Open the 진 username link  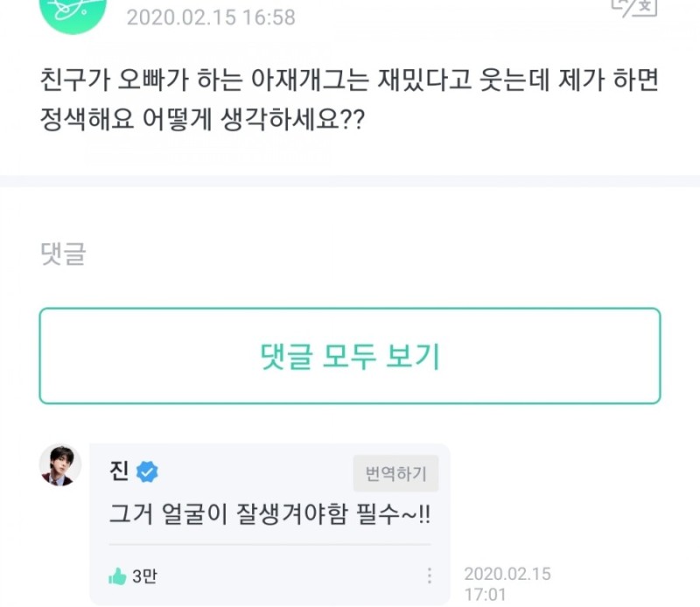click(x=120, y=472)
